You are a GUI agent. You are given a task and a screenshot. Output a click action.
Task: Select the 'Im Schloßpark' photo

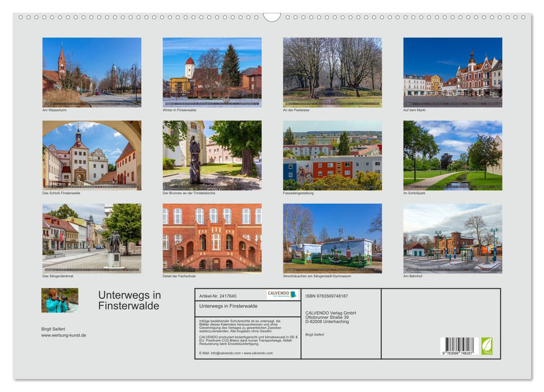click(x=453, y=156)
